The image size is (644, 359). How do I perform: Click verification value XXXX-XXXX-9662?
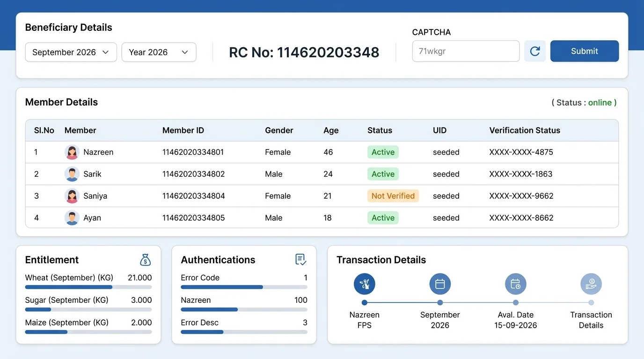(521, 196)
